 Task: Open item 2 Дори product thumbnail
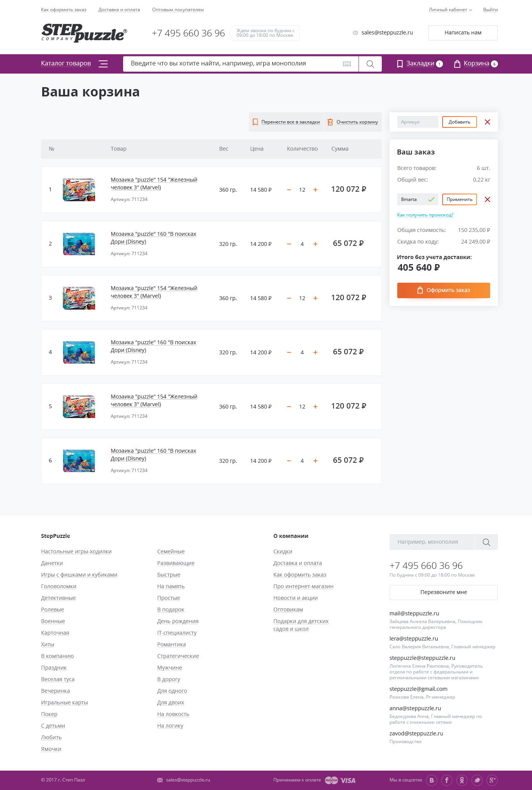pyautogui.click(x=79, y=244)
